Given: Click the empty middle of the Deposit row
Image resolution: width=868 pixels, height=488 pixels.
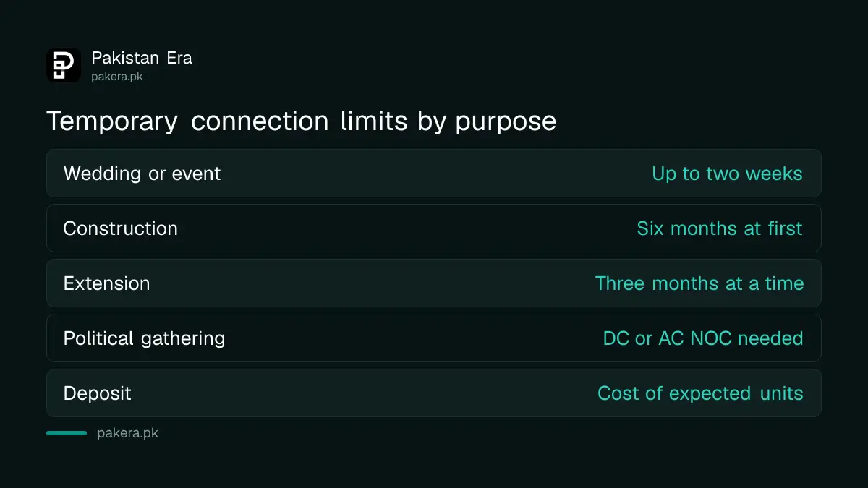Looking at the screenshot, I should pos(365,393).
